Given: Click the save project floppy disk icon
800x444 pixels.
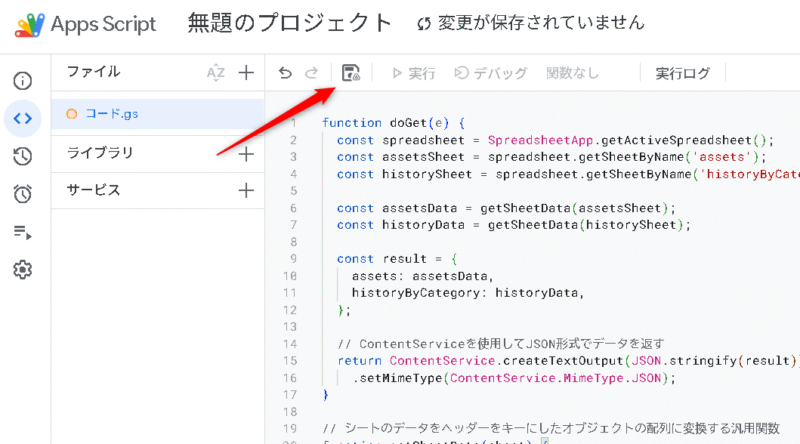Looking at the screenshot, I should click(x=351, y=73).
